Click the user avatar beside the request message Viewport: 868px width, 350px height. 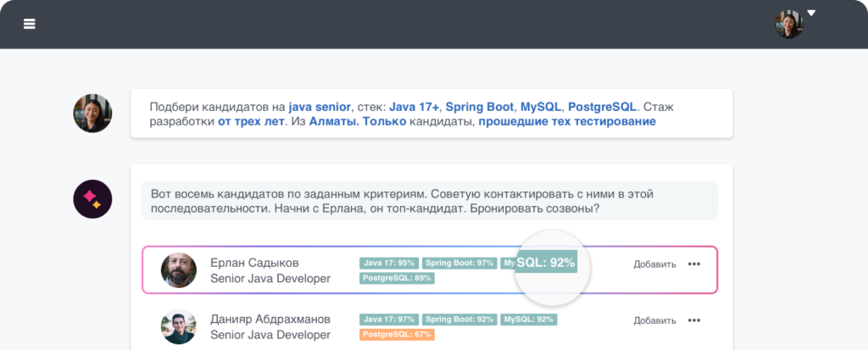coord(92,114)
